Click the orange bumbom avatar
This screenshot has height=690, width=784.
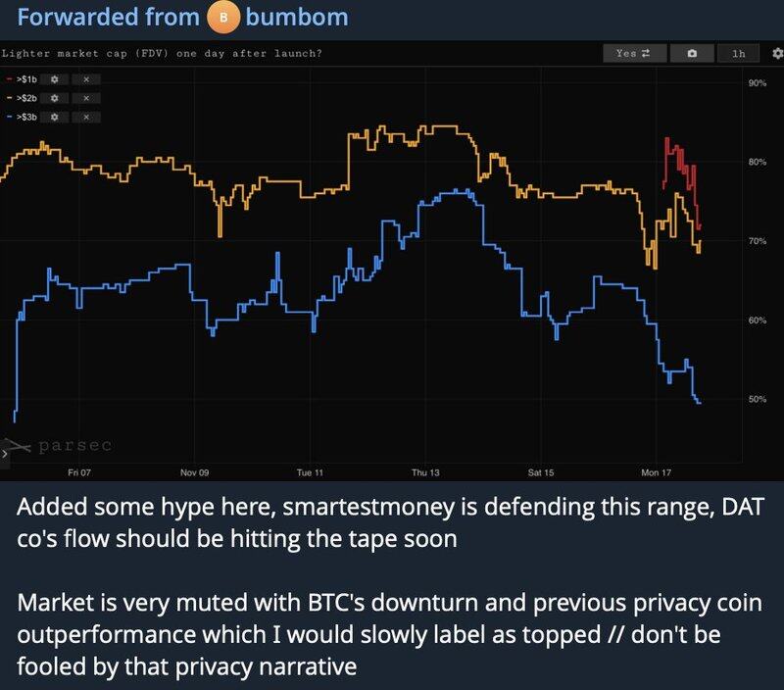[222, 18]
